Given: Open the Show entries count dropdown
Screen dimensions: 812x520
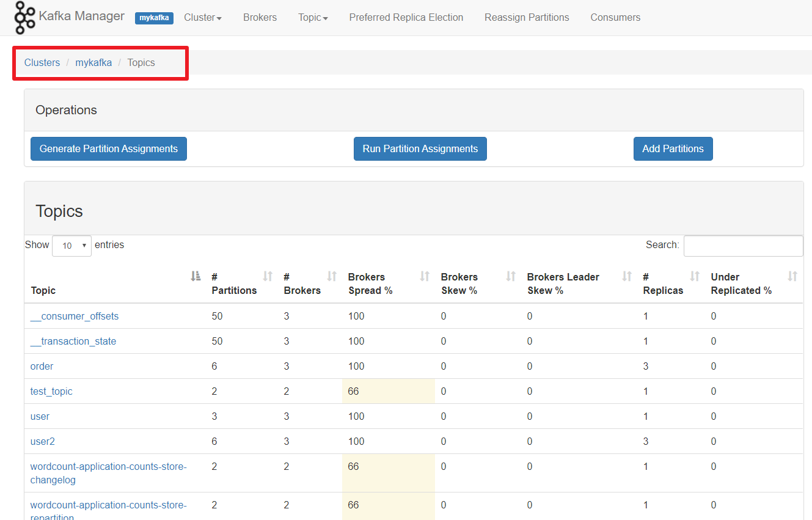Looking at the screenshot, I should pos(72,246).
